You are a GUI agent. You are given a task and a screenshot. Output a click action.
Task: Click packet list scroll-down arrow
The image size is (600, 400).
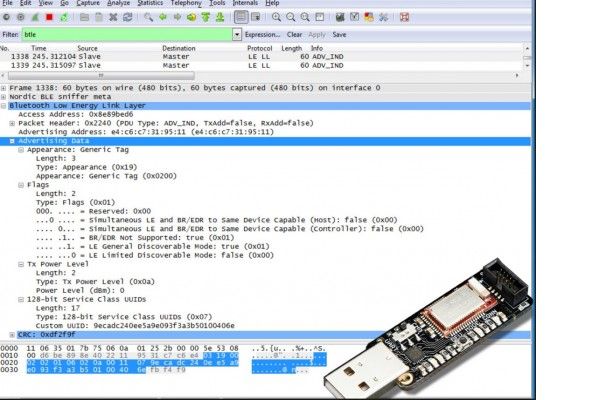click(527, 65)
